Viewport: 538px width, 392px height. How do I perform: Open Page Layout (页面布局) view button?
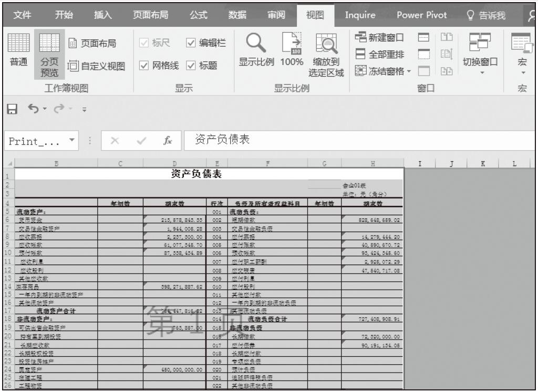tap(92, 43)
